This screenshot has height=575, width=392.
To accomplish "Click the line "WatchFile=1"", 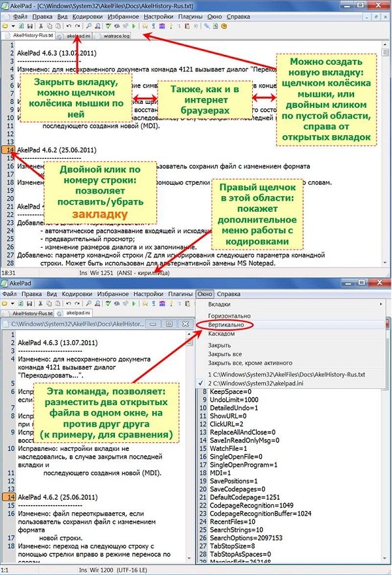I will pyautogui.click(x=228, y=448).
